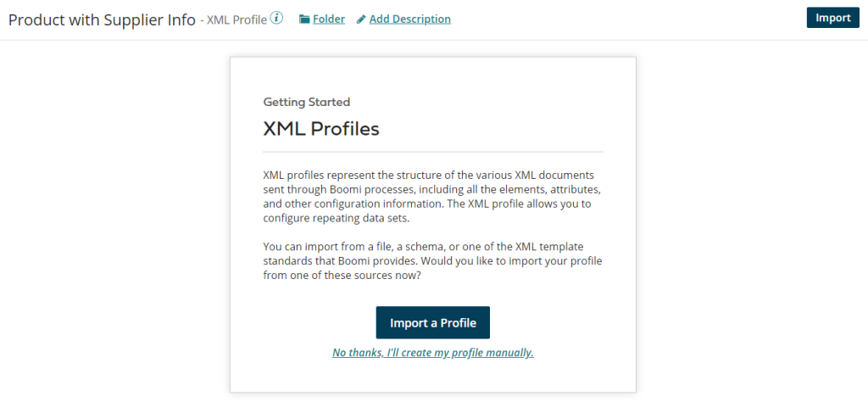
Task: Click the 'Getting Started' subheading
Action: tap(307, 102)
